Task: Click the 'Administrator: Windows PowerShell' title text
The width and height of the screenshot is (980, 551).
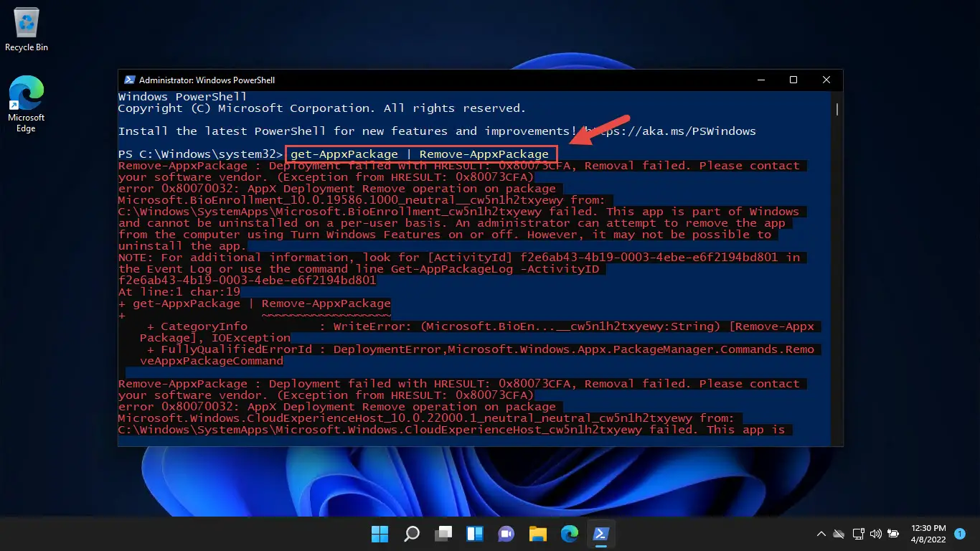Action: coord(207,80)
